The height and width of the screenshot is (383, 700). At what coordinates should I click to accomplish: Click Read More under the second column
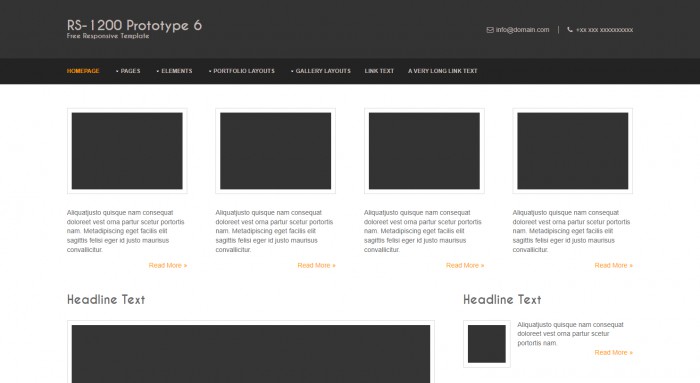(x=317, y=266)
